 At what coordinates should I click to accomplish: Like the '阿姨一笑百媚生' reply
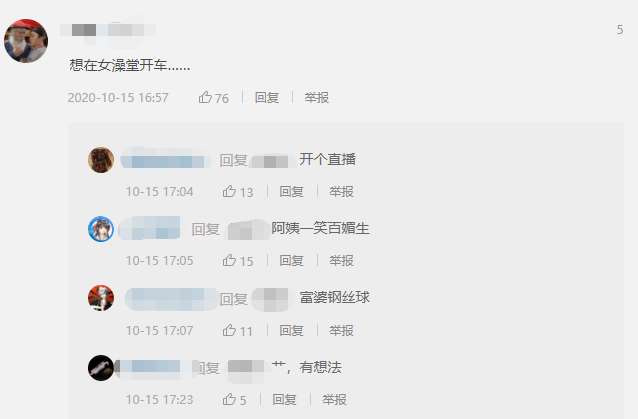[238, 261]
